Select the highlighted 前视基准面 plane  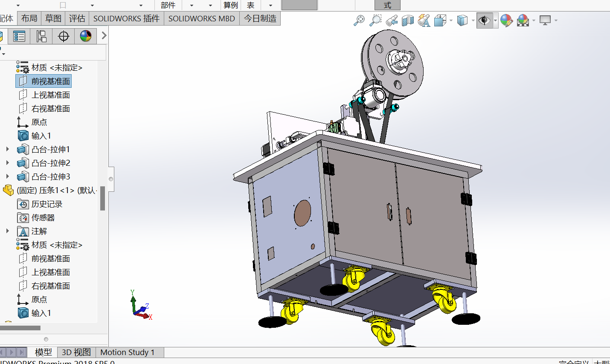(x=44, y=81)
